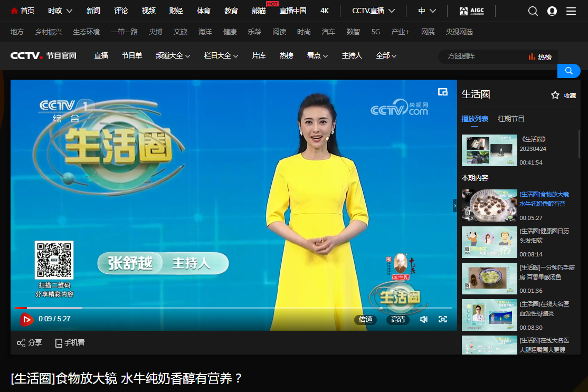Expand 频道大全 dropdown
Image resolution: width=588 pixels, height=392 pixels.
click(x=173, y=56)
